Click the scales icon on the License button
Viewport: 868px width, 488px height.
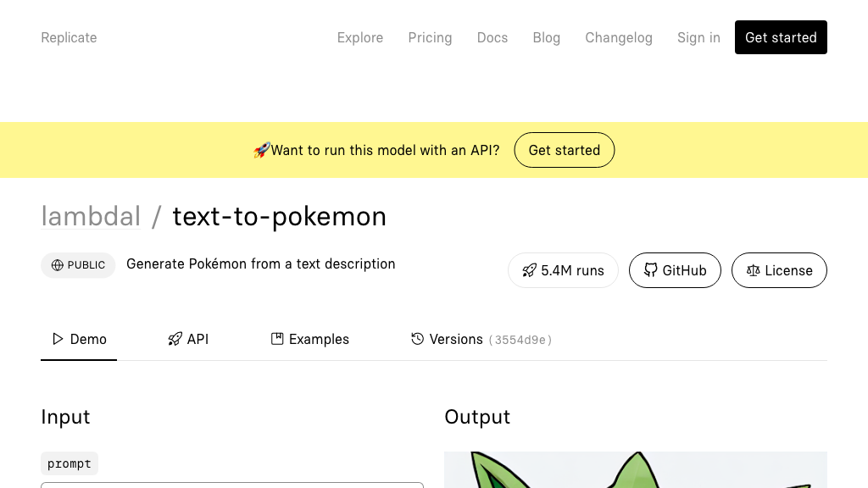(754, 270)
